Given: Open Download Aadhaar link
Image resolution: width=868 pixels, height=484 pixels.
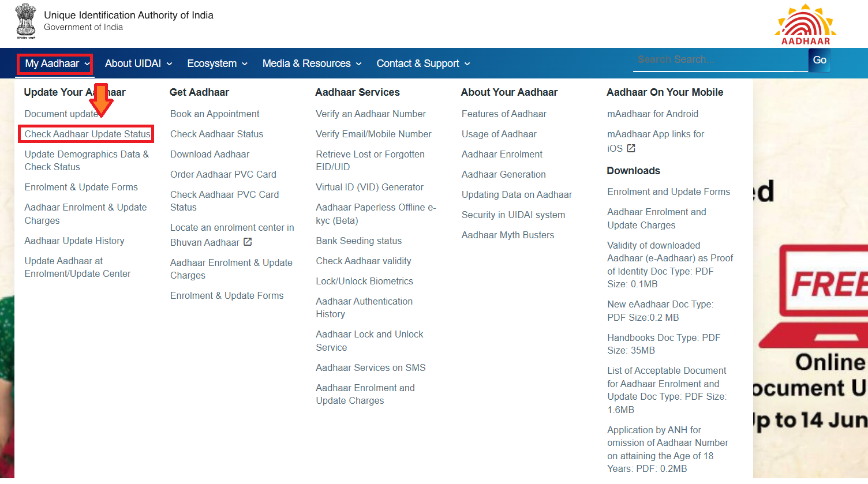Looking at the screenshot, I should 209,154.
